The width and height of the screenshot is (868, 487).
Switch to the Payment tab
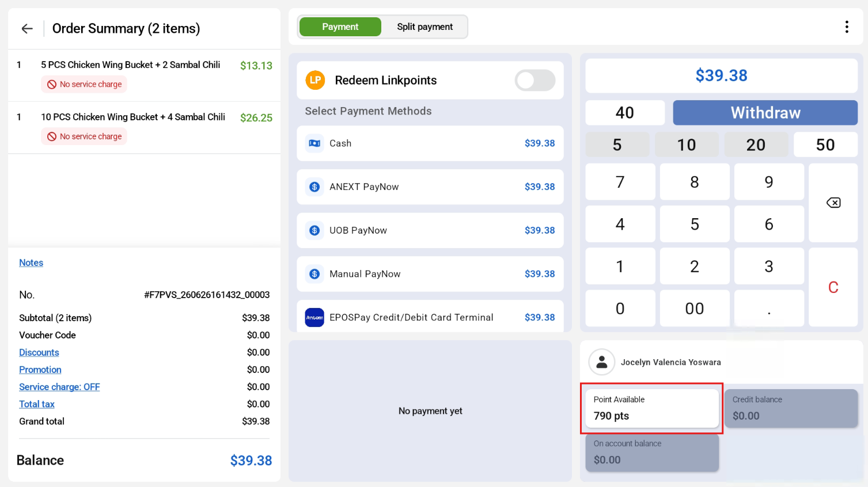point(340,27)
